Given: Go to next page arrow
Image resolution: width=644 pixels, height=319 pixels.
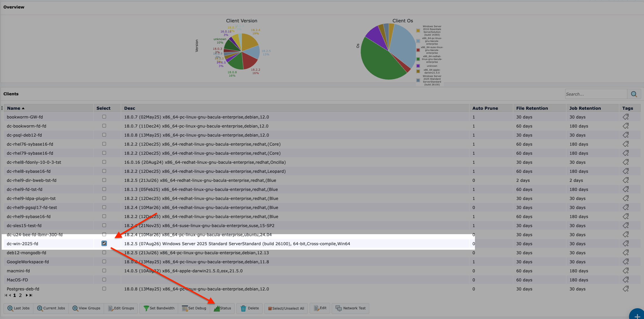Looking at the screenshot, I should 27,295.
